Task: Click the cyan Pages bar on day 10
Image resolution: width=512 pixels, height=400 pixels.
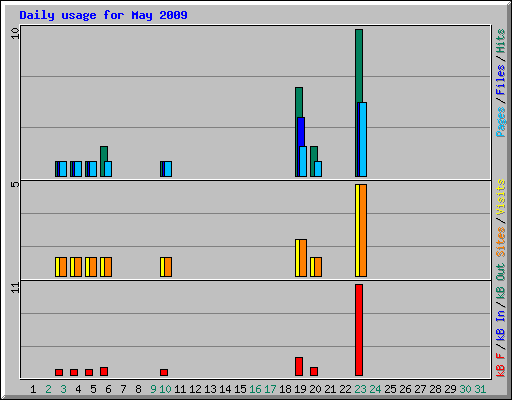Action: point(168,169)
